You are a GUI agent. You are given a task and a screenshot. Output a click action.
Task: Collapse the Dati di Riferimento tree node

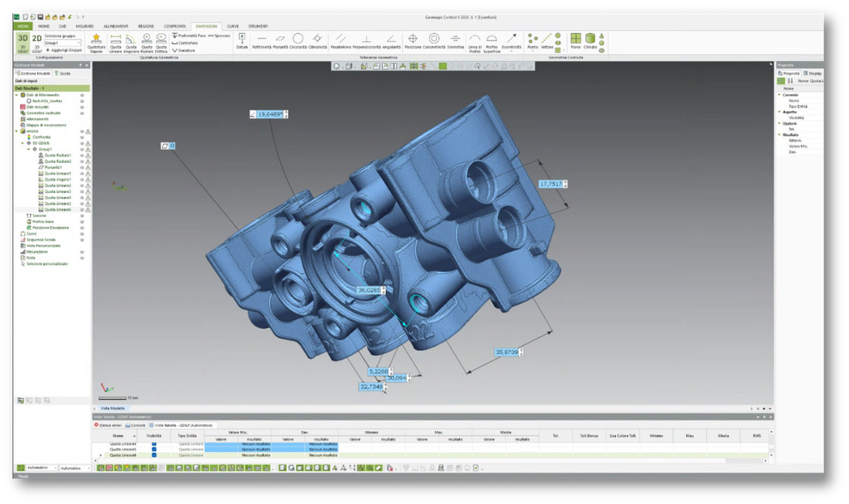pos(17,95)
